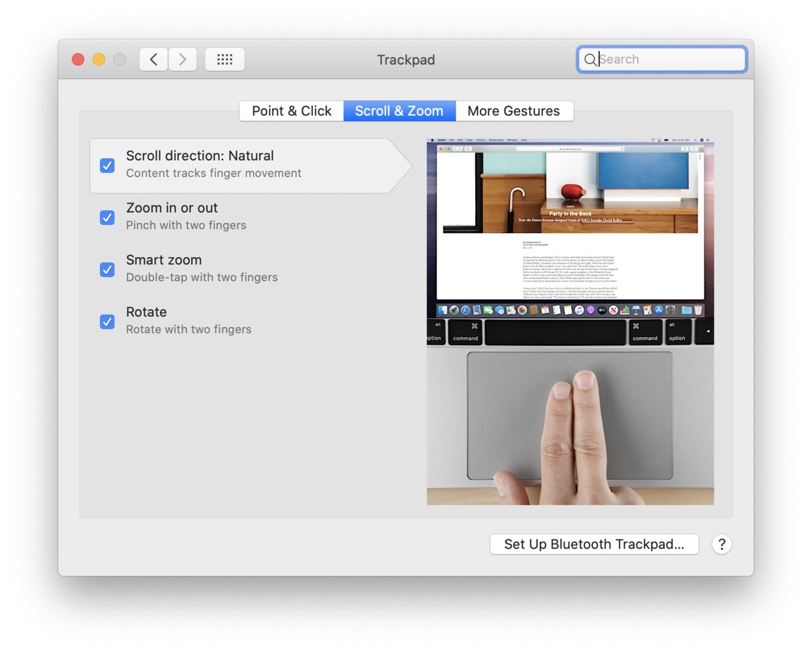The width and height of the screenshot is (812, 653).
Task: Click the Launchpad icon in the preview dock
Action: coord(454,310)
